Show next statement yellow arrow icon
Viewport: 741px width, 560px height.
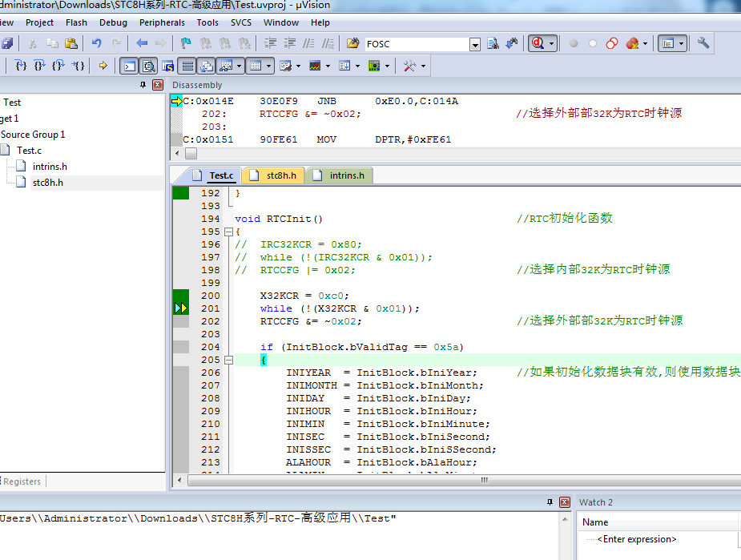[x=103, y=66]
